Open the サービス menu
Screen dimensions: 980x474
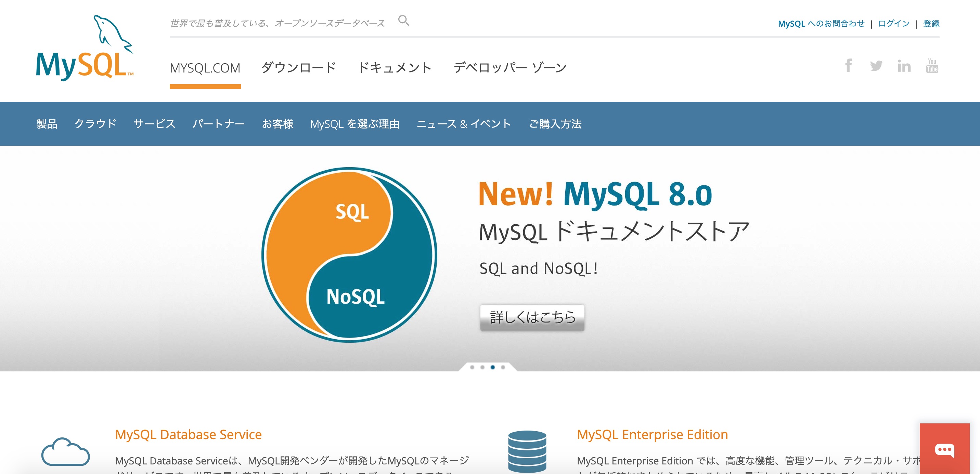click(154, 124)
